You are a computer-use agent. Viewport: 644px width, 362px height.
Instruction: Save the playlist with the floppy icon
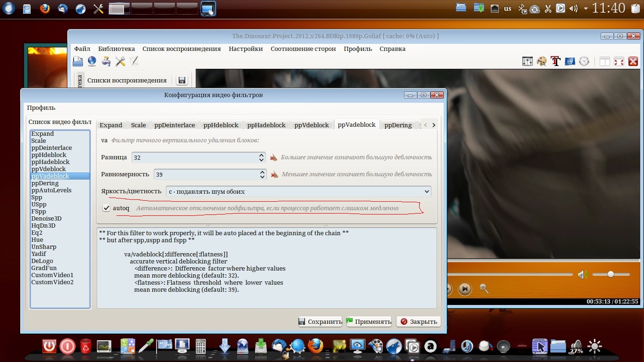(182, 81)
